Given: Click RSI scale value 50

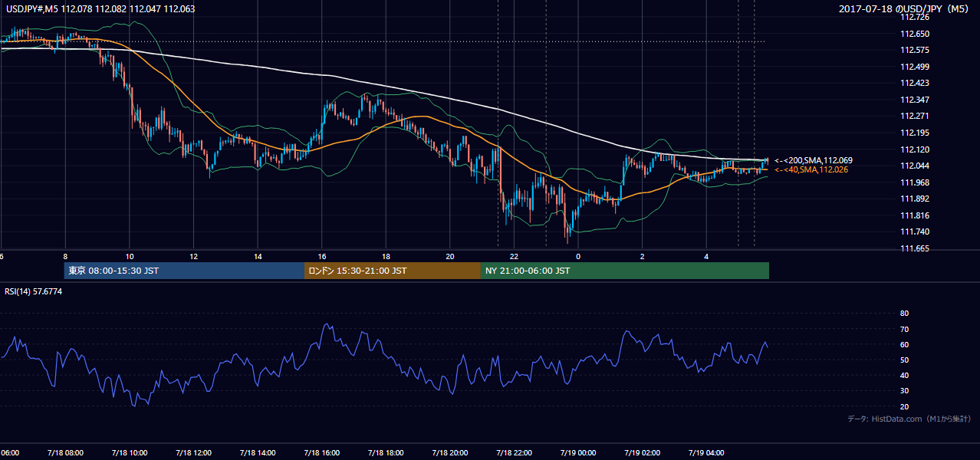Looking at the screenshot, I should click(x=904, y=360).
